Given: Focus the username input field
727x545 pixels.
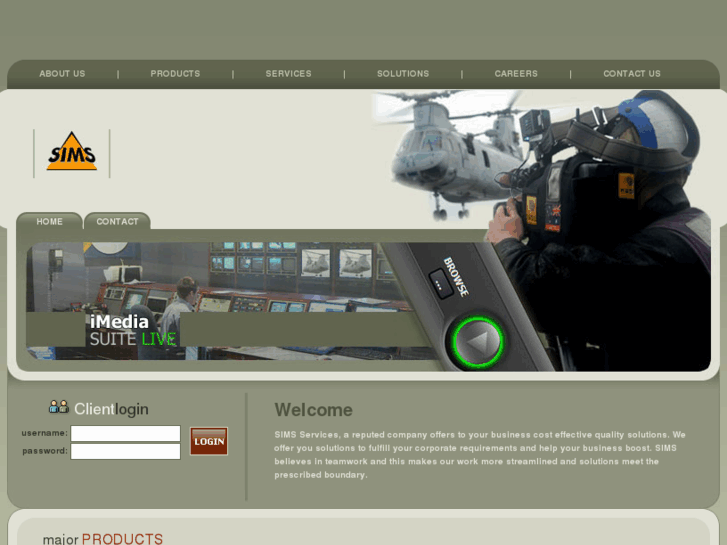Looking at the screenshot, I should pyautogui.click(x=126, y=433).
